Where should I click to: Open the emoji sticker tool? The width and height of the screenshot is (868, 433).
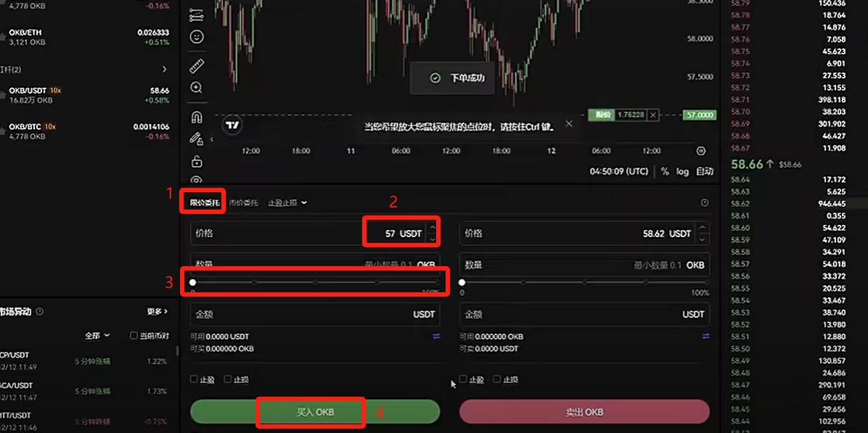pyautogui.click(x=197, y=37)
